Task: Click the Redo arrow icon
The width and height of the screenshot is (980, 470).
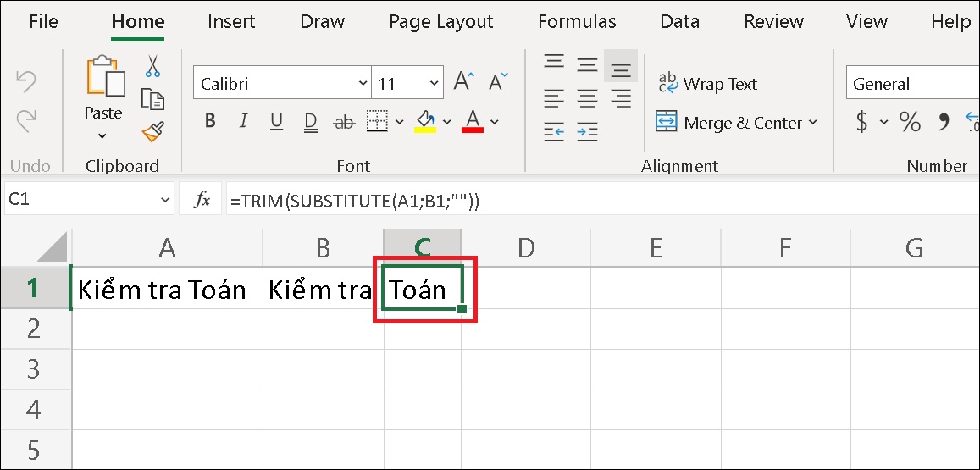Action: [26, 120]
